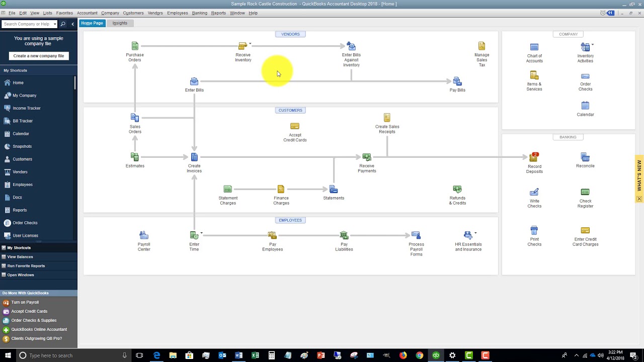Switch to the Insights tab
644x362 pixels.
point(120,23)
